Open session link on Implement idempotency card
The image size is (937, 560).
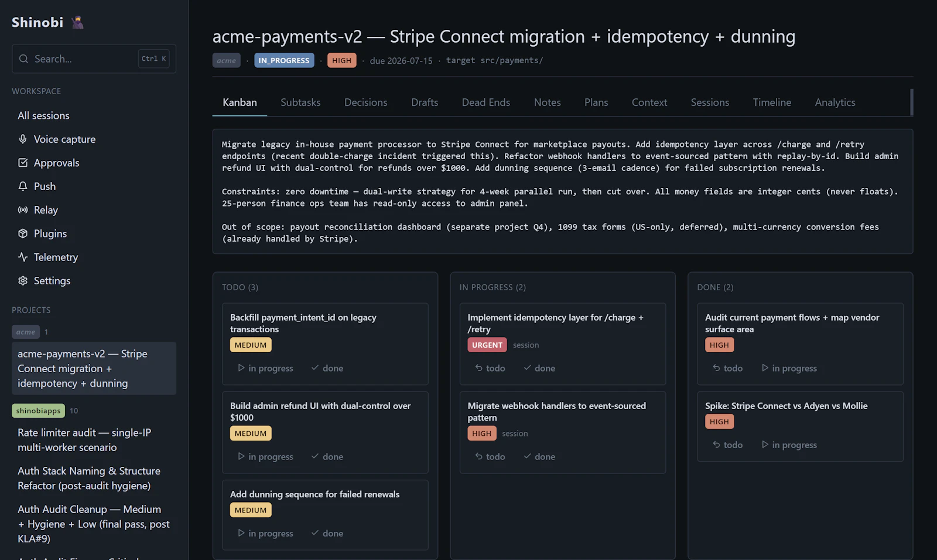[526, 345]
